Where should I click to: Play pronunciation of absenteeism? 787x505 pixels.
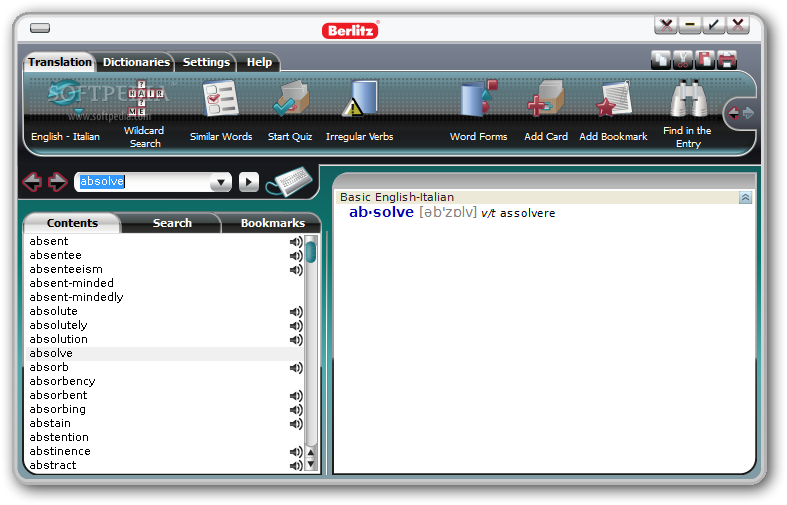(296, 270)
